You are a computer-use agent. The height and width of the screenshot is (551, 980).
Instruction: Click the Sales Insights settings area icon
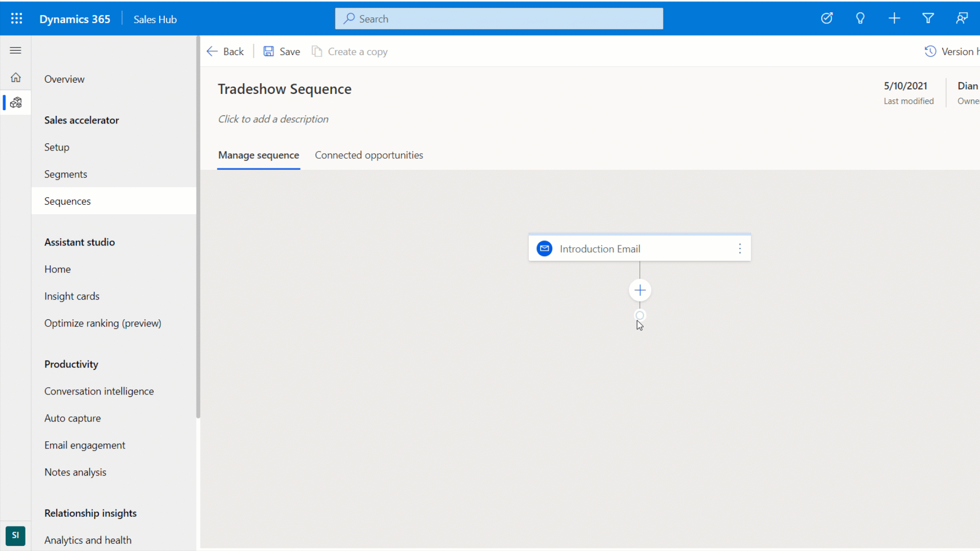tap(16, 103)
